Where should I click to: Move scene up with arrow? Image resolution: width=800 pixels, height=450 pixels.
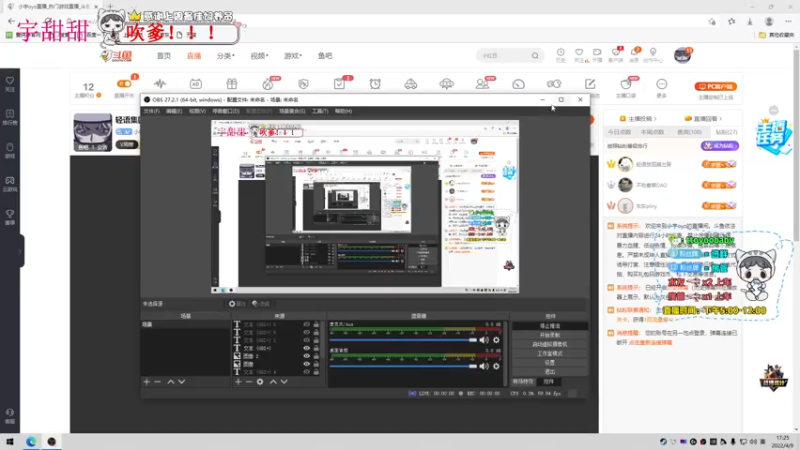pos(170,382)
